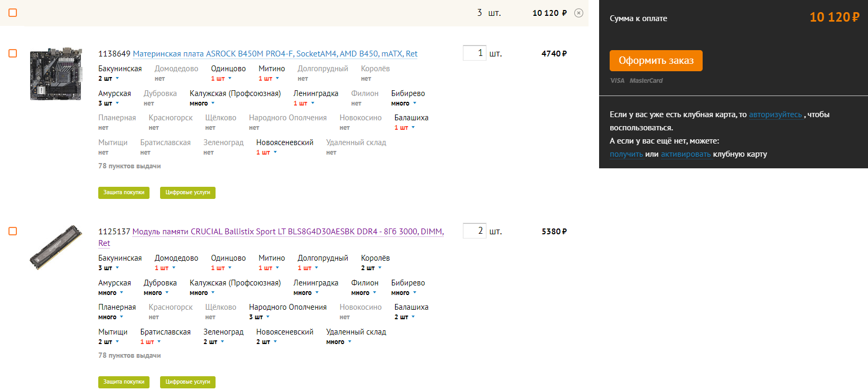The height and width of the screenshot is (391, 868).
Task: Expand Амурская 3 шт stock for the motherboard
Action: click(x=109, y=103)
